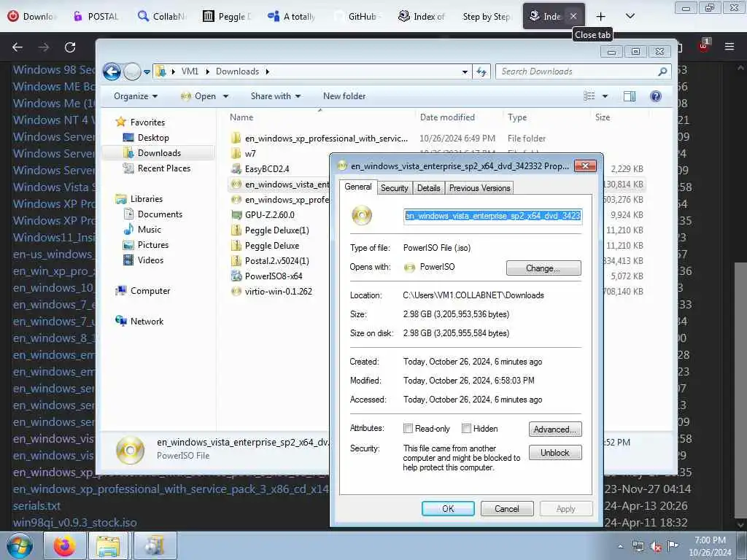
Task: Open Recent Places in Favorites
Action: [164, 168]
